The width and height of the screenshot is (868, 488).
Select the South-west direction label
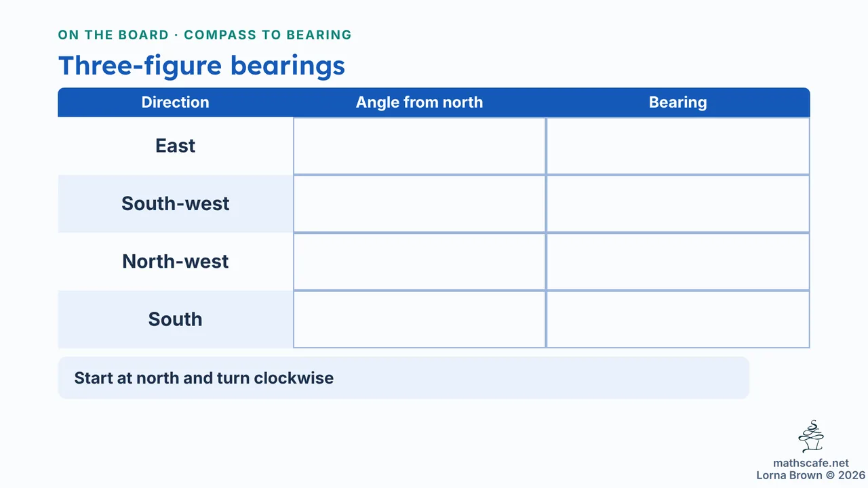[176, 204]
